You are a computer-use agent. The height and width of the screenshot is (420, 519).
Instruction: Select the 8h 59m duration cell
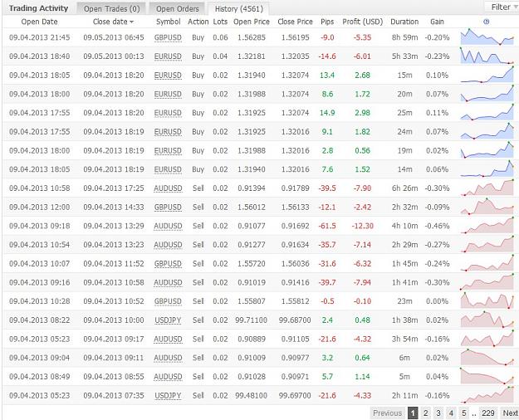[404, 37]
